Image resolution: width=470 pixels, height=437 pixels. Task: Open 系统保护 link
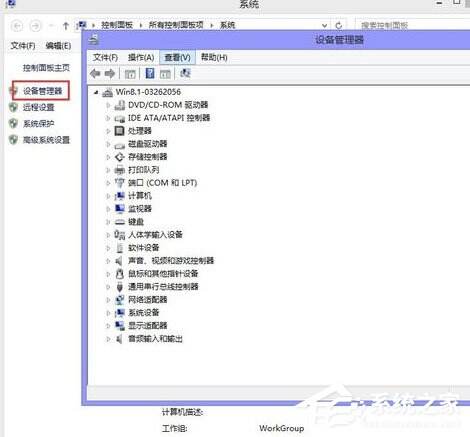pyautogui.click(x=38, y=124)
